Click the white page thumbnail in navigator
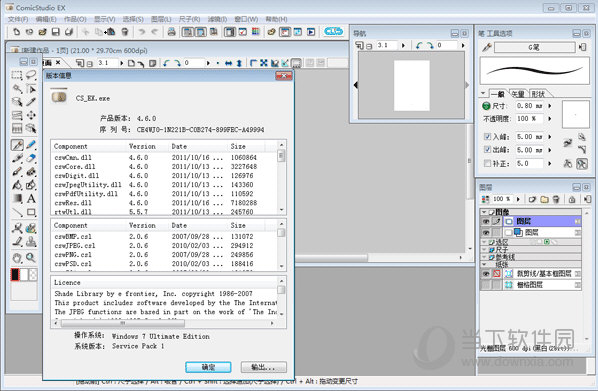This screenshot has width=598, height=391. pyautogui.click(x=412, y=85)
